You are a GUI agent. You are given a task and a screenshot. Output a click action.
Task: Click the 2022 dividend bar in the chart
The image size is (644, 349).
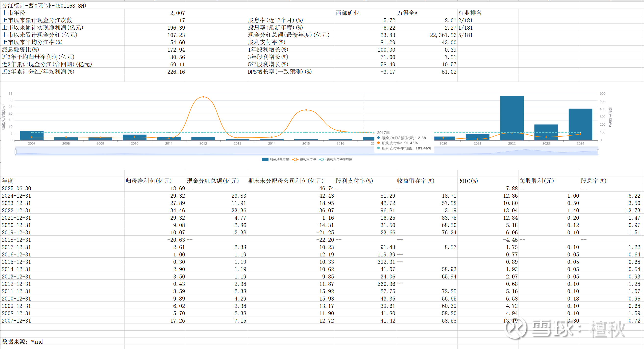click(512, 118)
